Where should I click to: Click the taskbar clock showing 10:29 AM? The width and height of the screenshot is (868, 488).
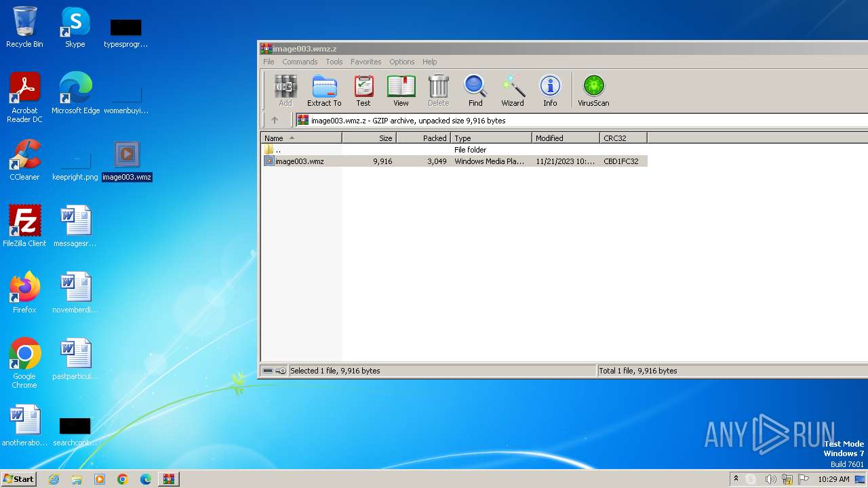tap(833, 479)
